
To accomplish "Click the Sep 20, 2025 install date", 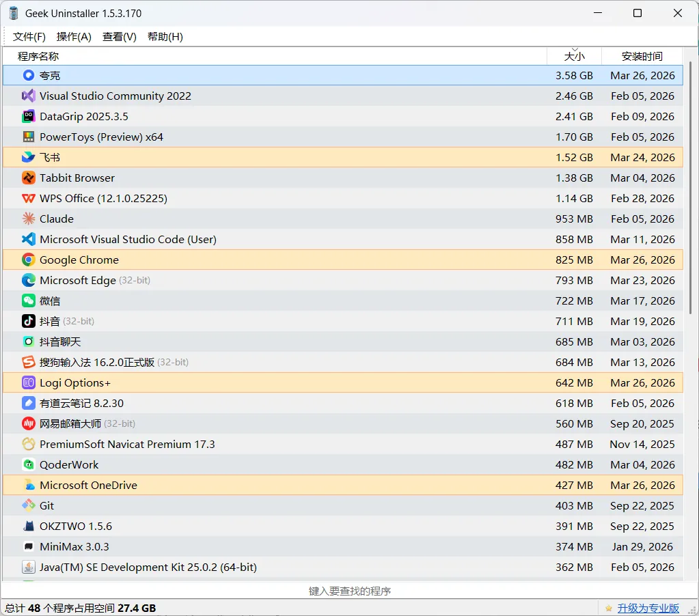I will 642,423.
